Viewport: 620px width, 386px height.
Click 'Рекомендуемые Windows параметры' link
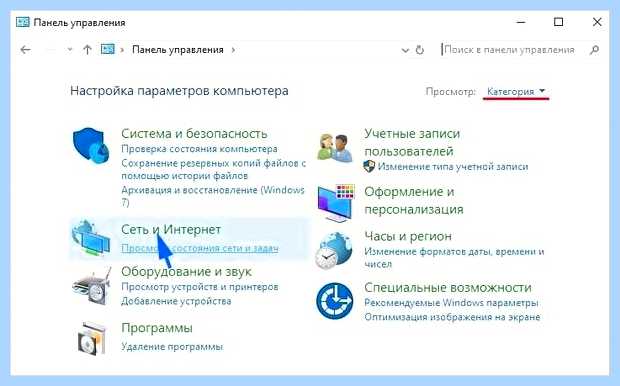click(451, 303)
